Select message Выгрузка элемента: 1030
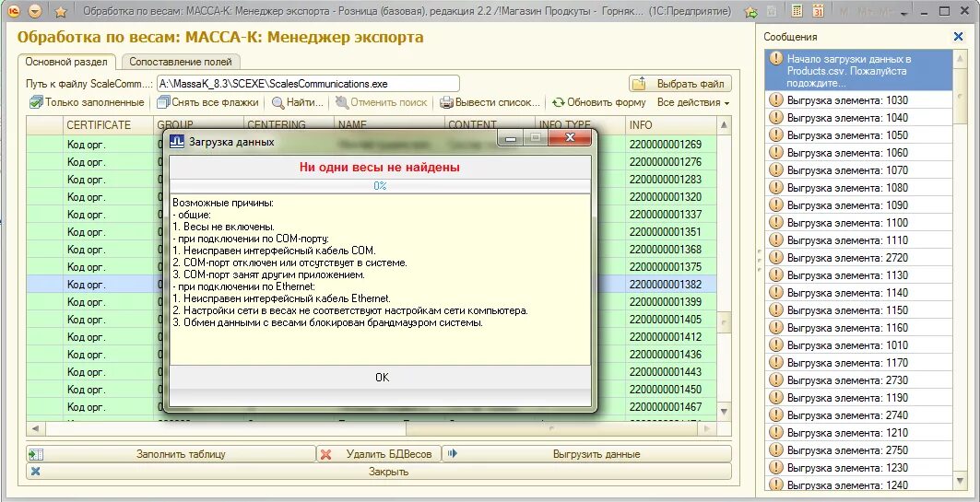 pyautogui.click(x=858, y=99)
